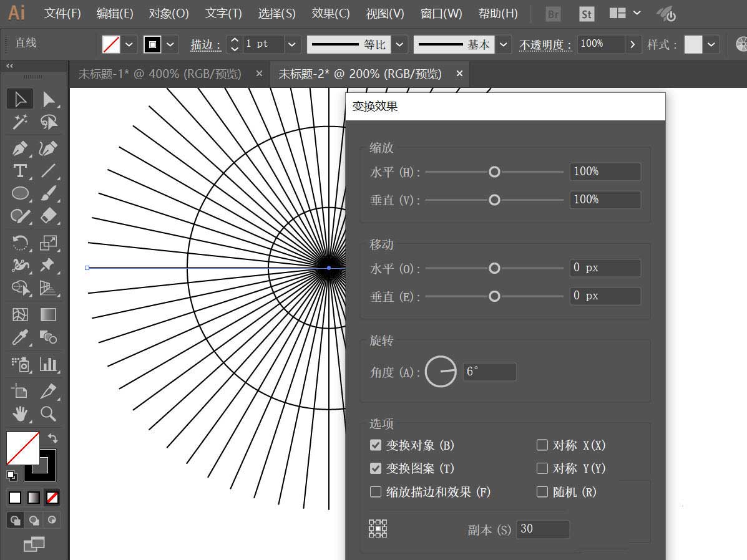Select the Hand tool
Viewport: 747px width, 560px height.
click(20, 413)
